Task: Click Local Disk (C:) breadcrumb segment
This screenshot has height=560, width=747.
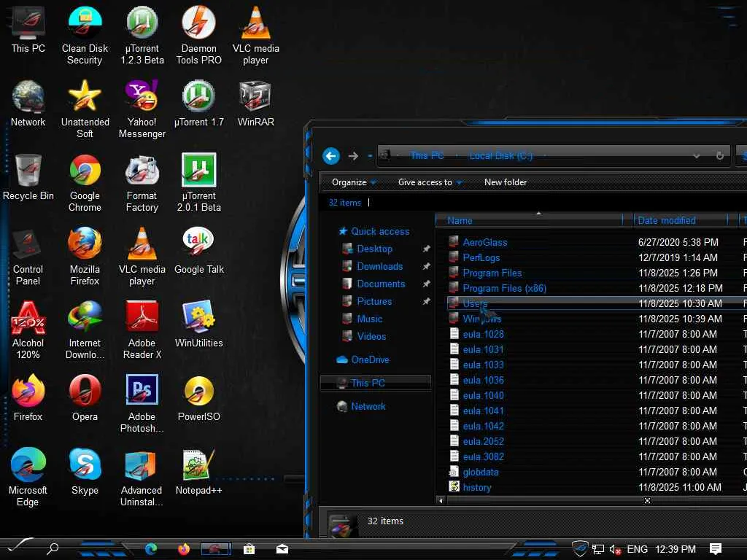Action: (500, 156)
